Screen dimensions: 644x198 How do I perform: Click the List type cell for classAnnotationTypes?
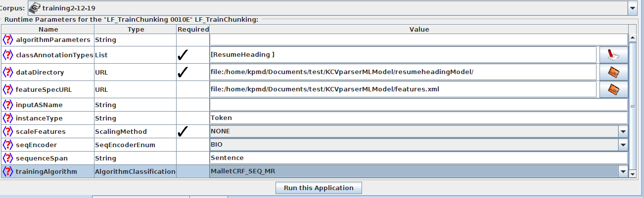pos(135,55)
